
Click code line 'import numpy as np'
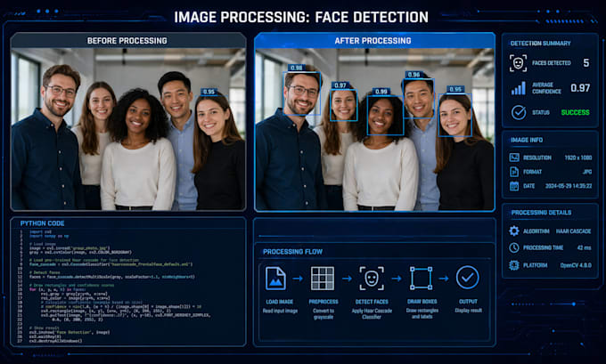tap(49, 236)
